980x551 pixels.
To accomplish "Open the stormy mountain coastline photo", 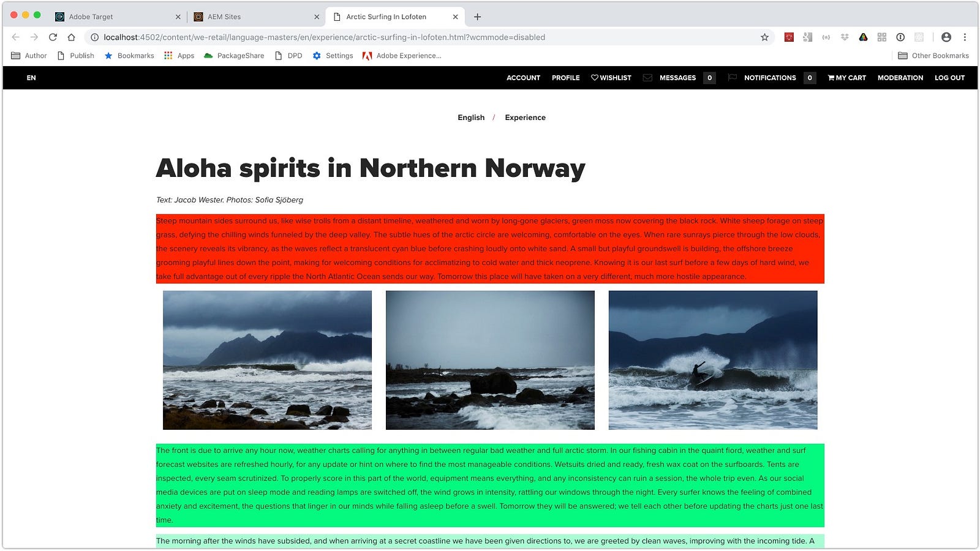I will coord(267,360).
